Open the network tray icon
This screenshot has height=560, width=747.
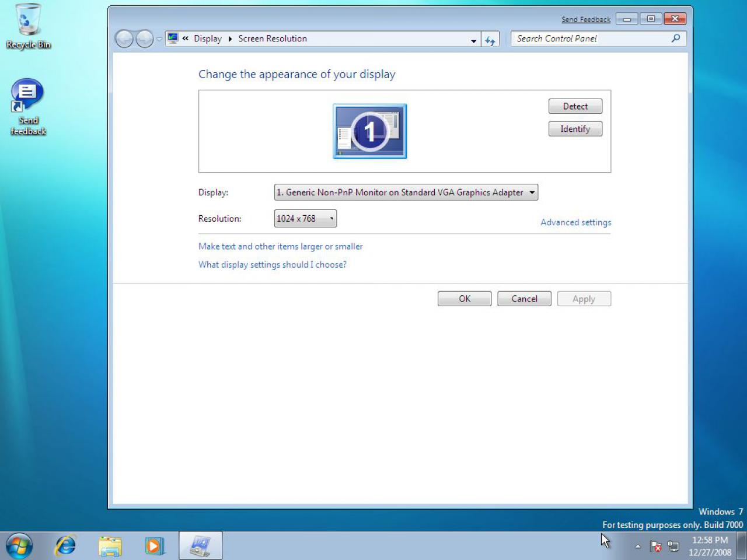click(673, 547)
